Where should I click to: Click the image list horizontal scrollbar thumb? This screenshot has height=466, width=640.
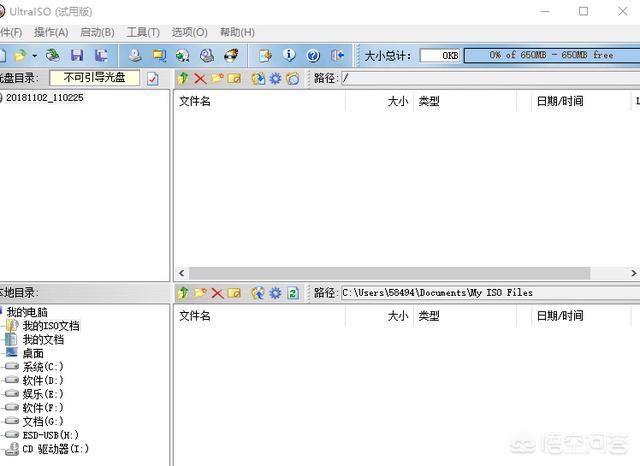tap(390, 273)
